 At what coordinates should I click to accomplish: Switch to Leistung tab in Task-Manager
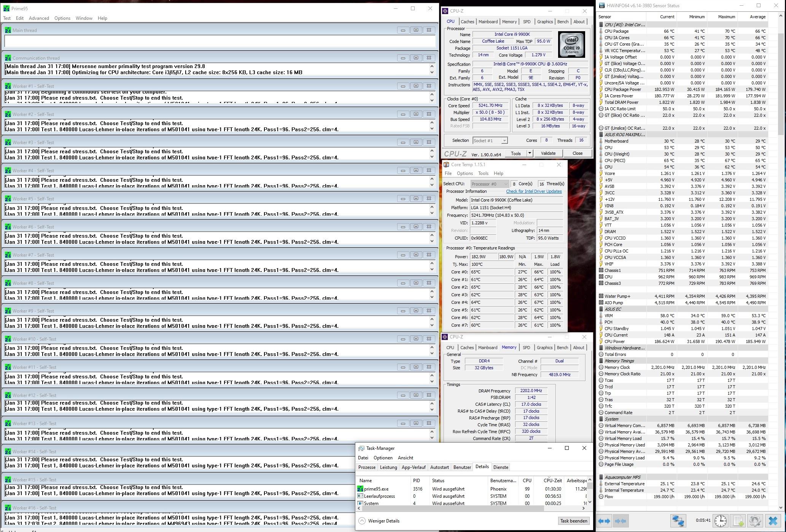click(388, 467)
